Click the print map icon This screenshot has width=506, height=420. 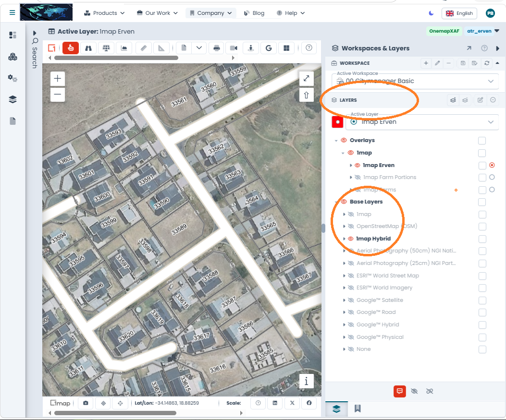tap(217, 48)
